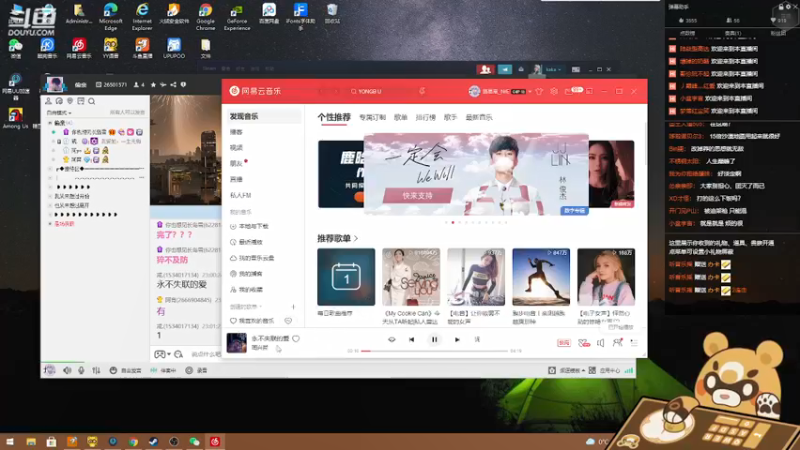Favorite the YY channel with the star icon
This screenshot has width=800, height=450.
click(x=153, y=85)
